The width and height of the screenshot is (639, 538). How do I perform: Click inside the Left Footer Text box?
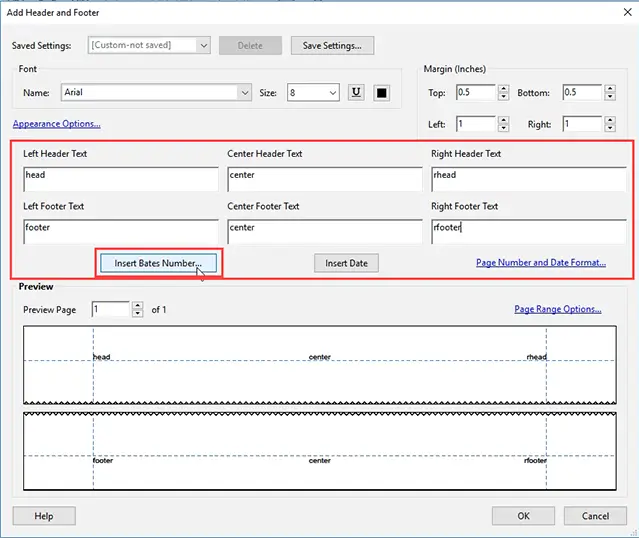click(121, 232)
